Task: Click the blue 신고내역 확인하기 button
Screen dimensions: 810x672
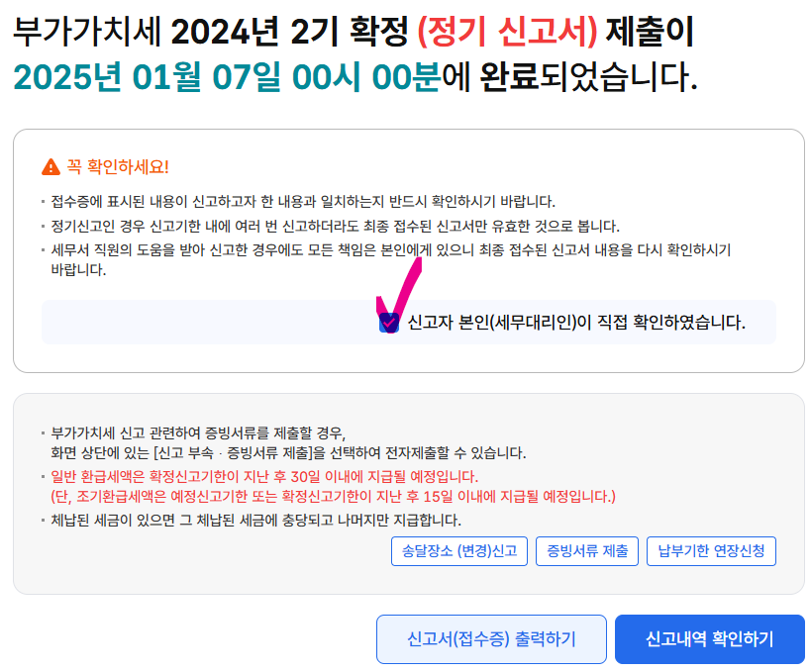Action: pos(710,639)
